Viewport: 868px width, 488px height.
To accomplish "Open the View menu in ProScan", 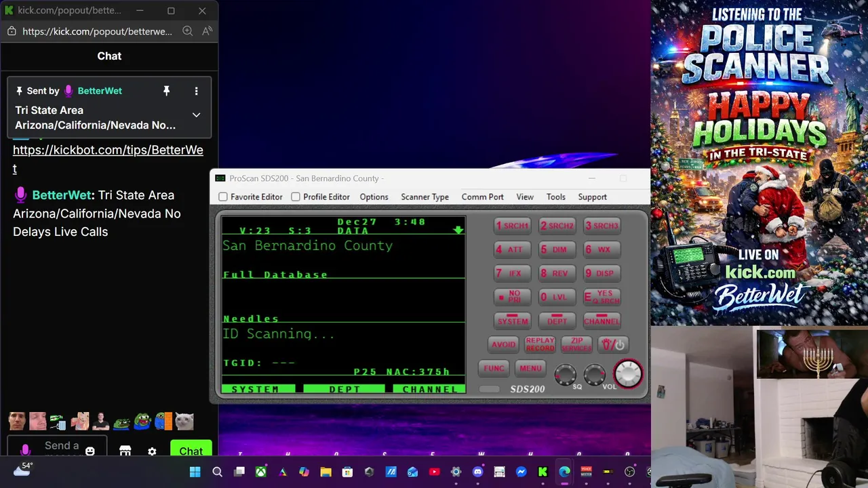I will coord(525,197).
